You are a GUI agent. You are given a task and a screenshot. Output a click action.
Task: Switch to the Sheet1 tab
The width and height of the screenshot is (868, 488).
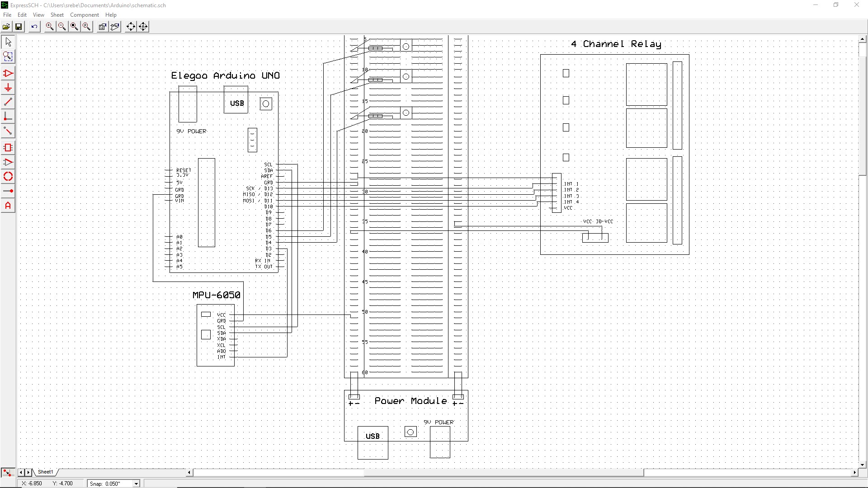[x=45, y=472]
